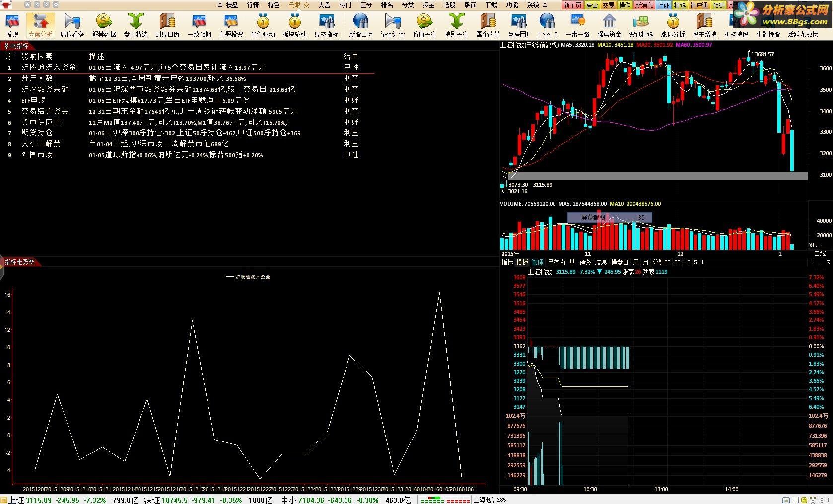Click the 波浪 button
This screenshot has width=833, height=504.
click(601, 262)
